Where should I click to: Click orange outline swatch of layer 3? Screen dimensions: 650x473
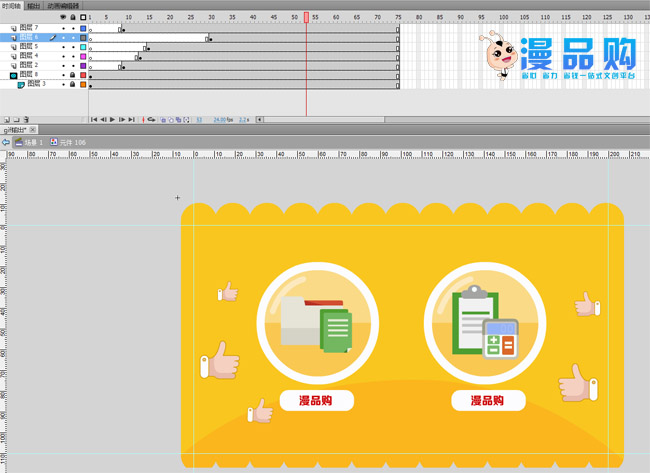(x=83, y=84)
